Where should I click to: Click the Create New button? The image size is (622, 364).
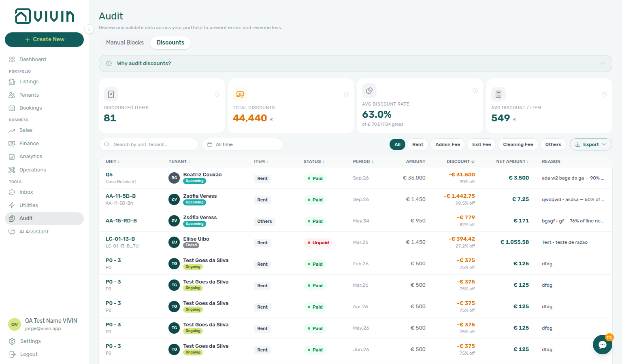[45, 40]
